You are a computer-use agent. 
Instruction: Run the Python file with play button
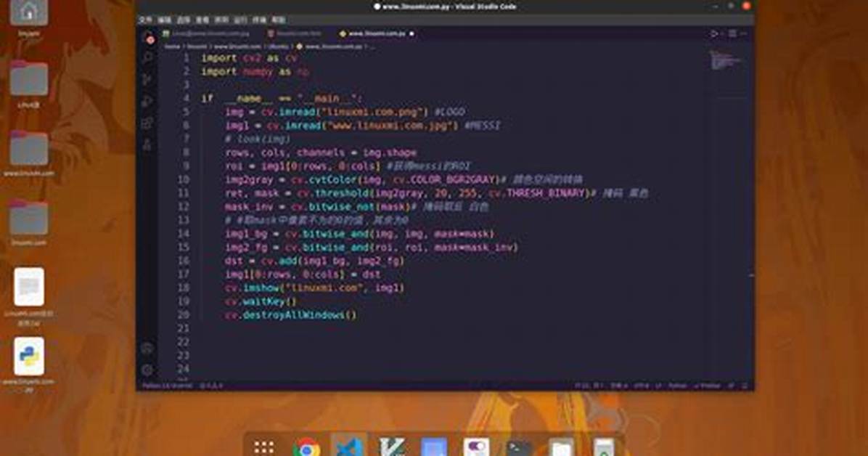pyautogui.click(x=713, y=34)
